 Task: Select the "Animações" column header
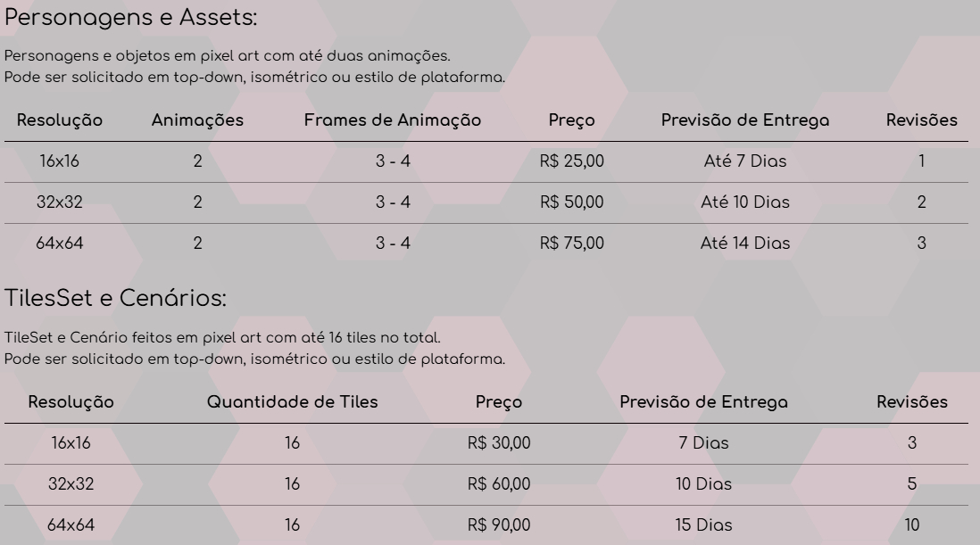point(197,120)
